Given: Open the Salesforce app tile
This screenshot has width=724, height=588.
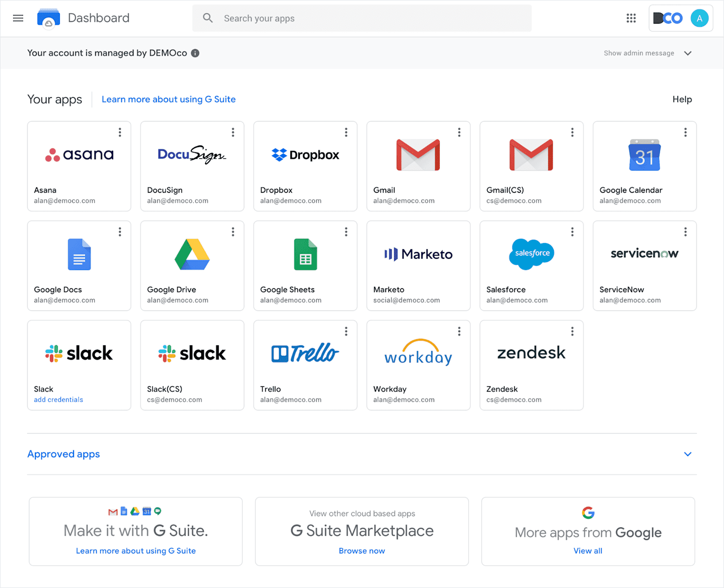Looking at the screenshot, I should coord(531,265).
